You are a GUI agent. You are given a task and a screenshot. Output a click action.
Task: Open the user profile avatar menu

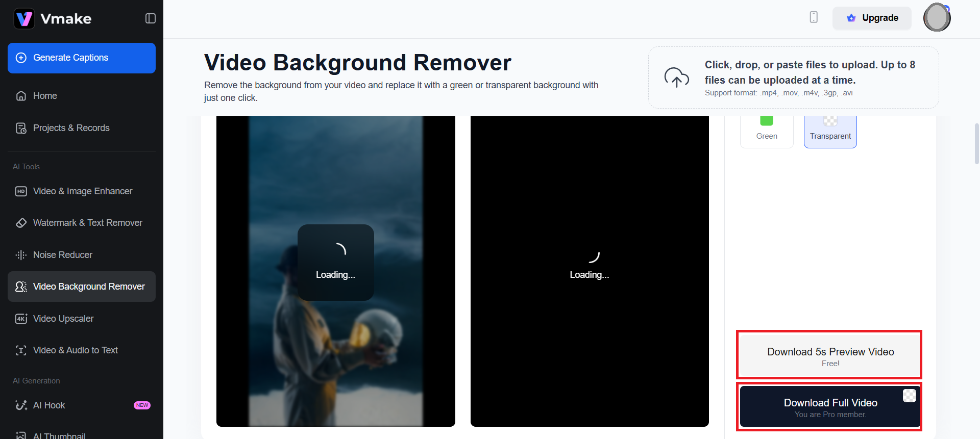(x=936, y=18)
